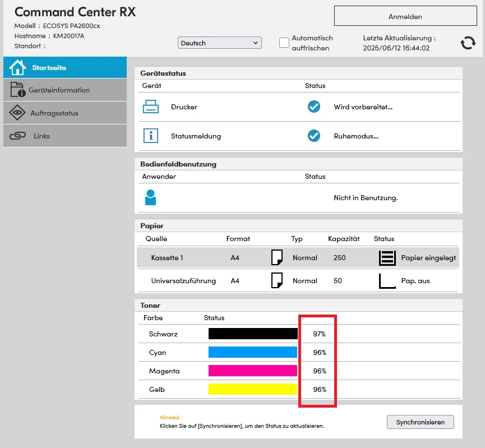The image size is (485, 448).
Task: Click the paper sheet icon in Kassette 1 row
Action: tap(277, 257)
